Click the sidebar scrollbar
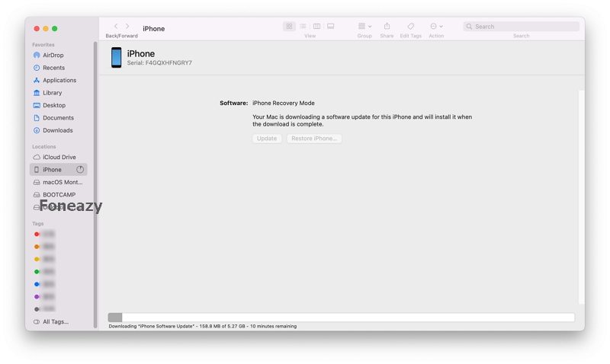This screenshot has width=610, height=364. 95,184
